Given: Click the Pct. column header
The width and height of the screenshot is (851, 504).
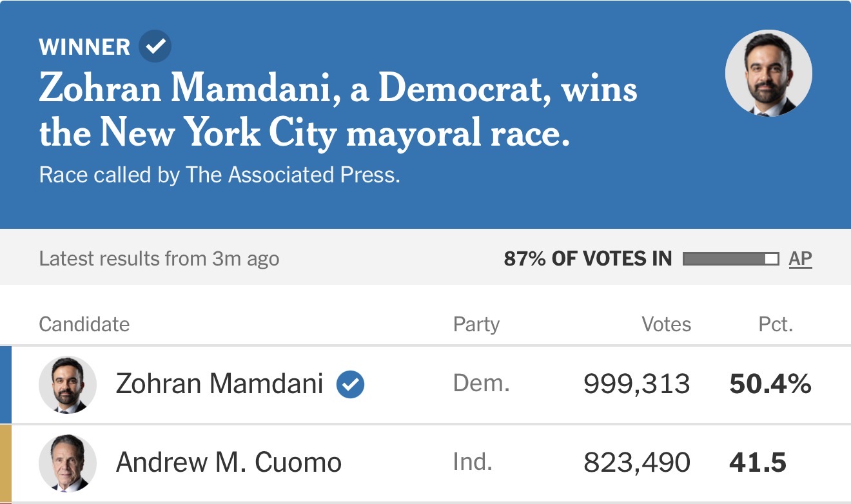Looking at the screenshot, I should point(776,324).
